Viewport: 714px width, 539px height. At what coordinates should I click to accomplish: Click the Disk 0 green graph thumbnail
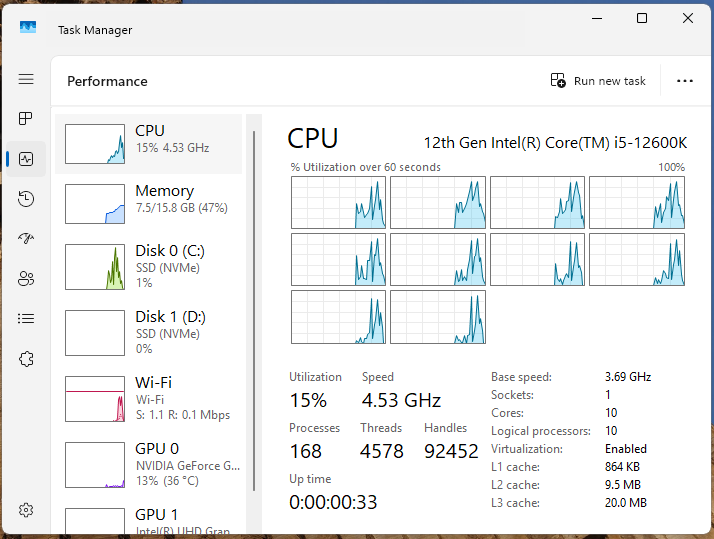[x=95, y=267]
